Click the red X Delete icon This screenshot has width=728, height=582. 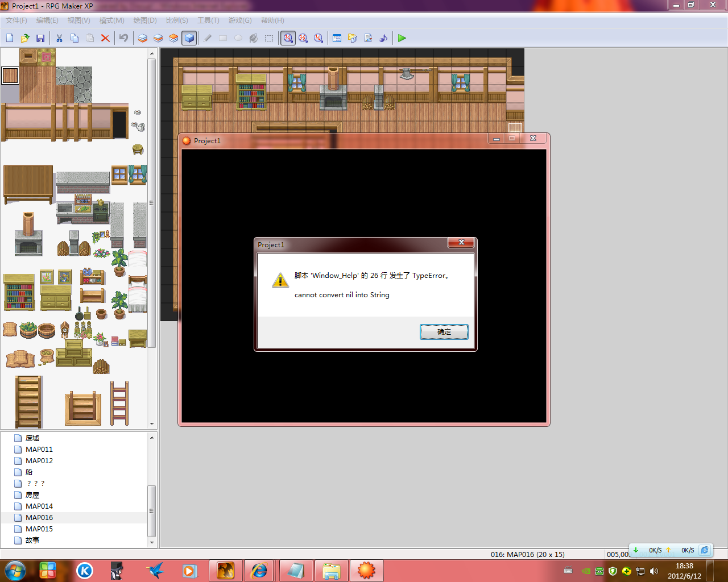[105, 38]
